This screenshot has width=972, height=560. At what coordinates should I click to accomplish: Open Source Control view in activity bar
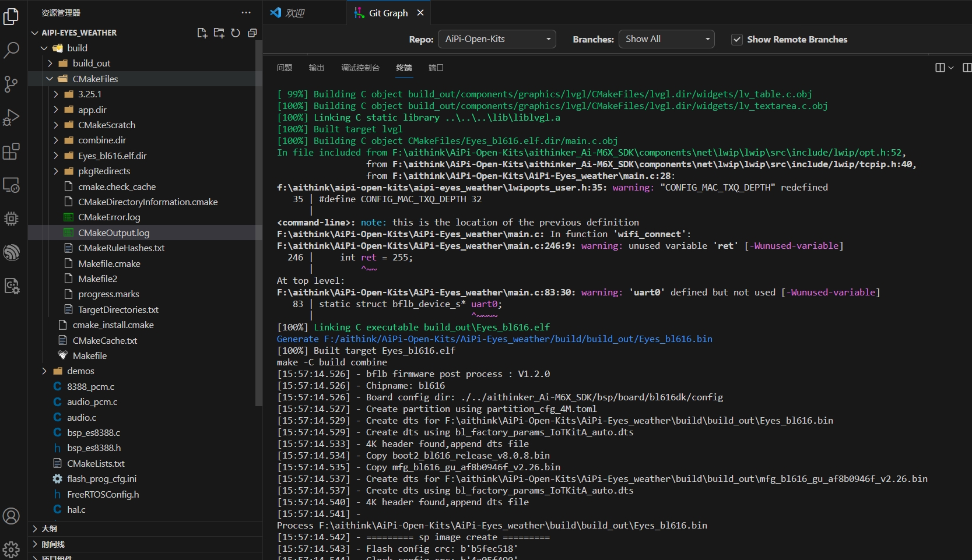click(x=11, y=84)
